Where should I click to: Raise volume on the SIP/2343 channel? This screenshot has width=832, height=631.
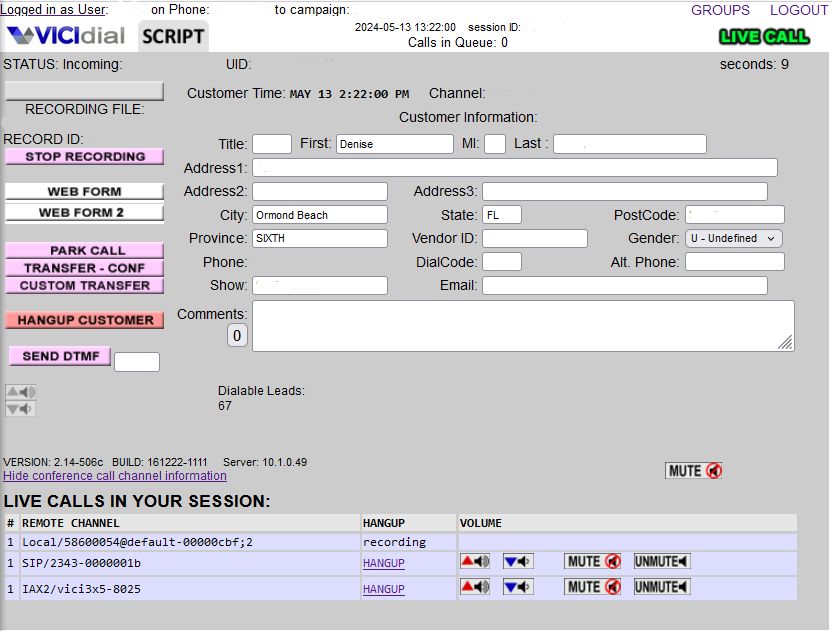(x=475, y=562)
